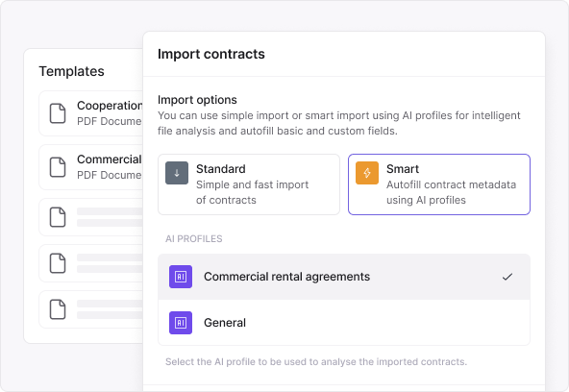Click the third template's document icon
This screenshot has width=569, height=392.
(x=58, y=217)
